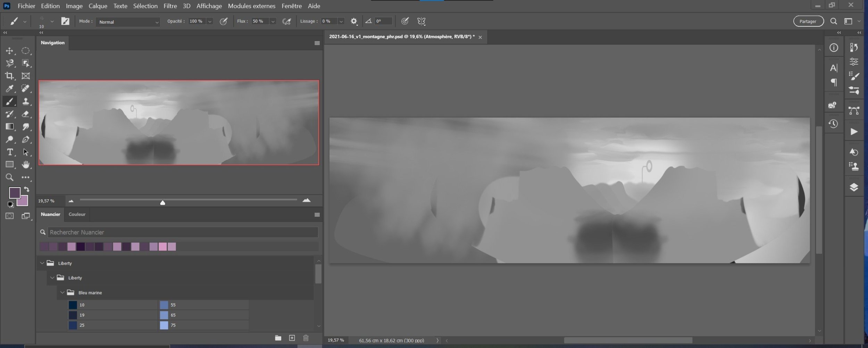Select the Zoom tool
Screen dimensions: 868x348
[9, 177]
